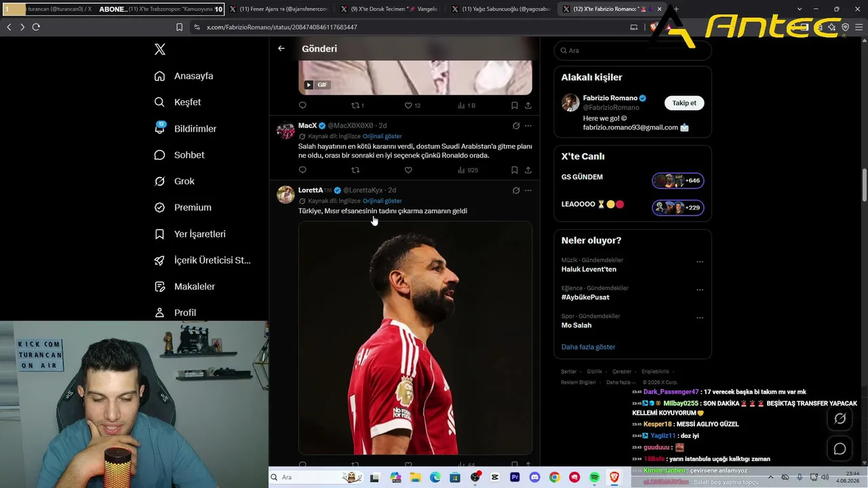Open Sohbet chat

(179, 155)
